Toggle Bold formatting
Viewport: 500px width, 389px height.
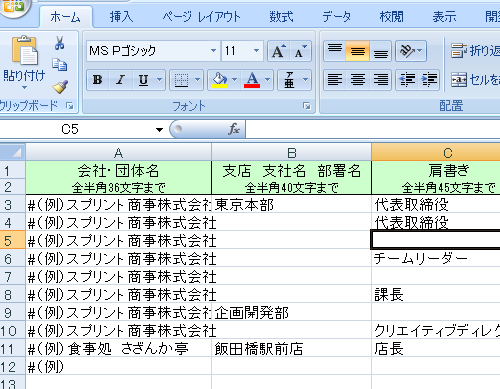coord(98,80)
